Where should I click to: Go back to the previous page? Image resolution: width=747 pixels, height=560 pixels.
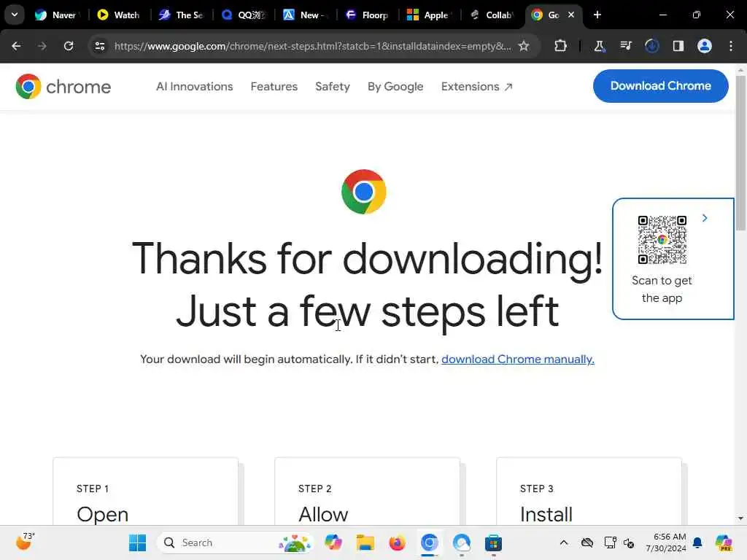click(16, 46)
